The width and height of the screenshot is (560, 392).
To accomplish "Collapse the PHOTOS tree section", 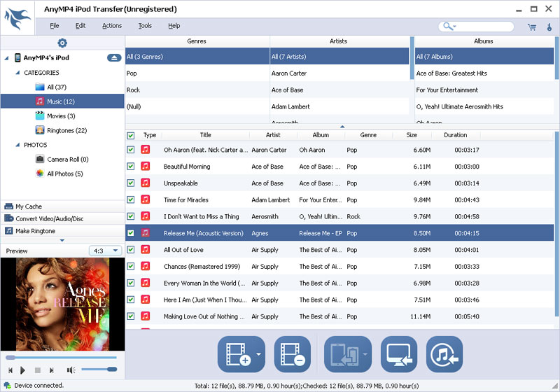I will [17, 145].
